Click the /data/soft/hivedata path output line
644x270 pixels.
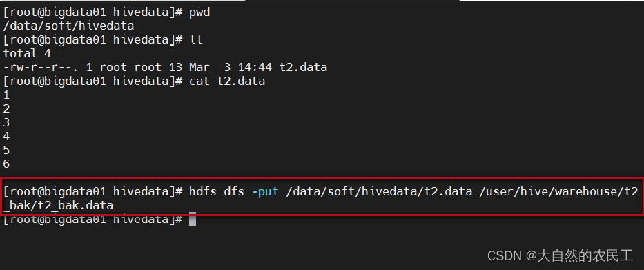coord(68,26)
